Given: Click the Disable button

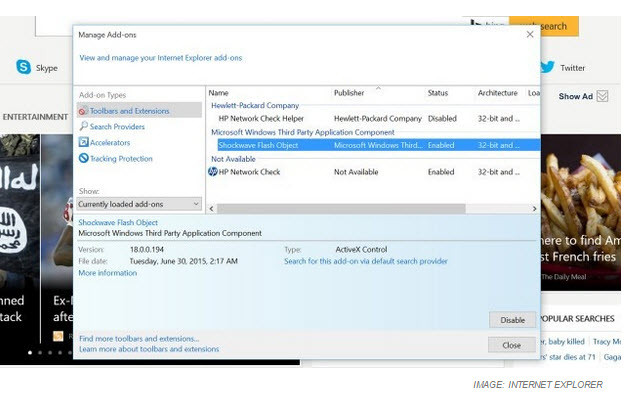Looking at the screenshot, I should point(512,320).
